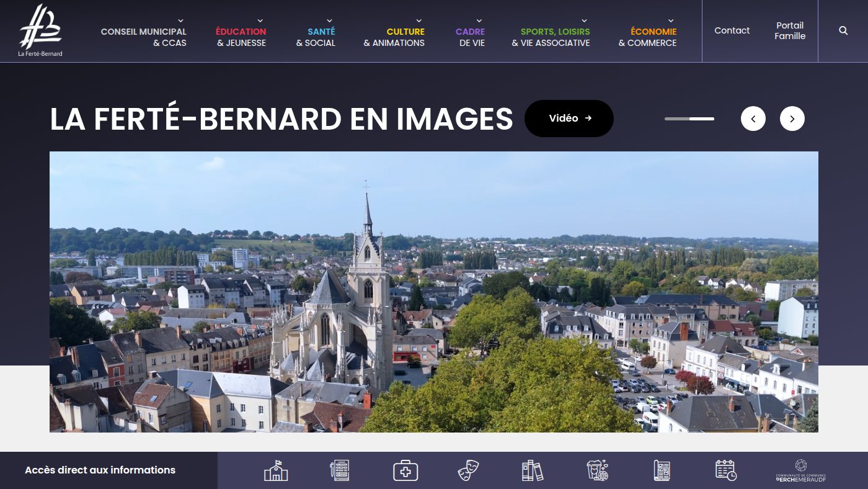Open the Culture & Animations menu
The width and height of the screenshot is (868, 489).
tap(394, 37)
